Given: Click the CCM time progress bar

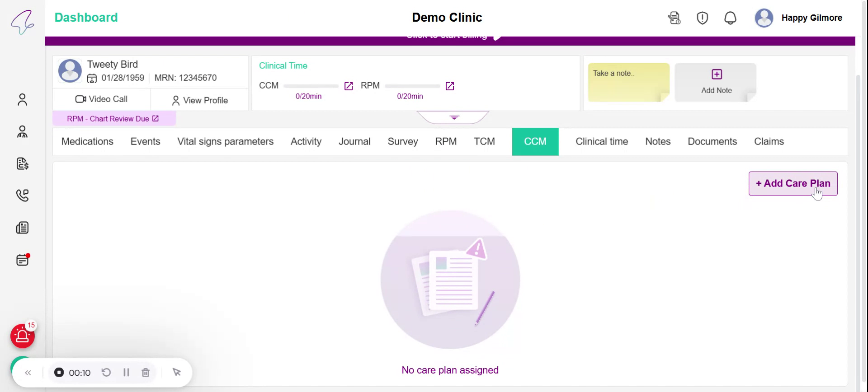Looking at the screenshot, I should click(x=311, y=86).
